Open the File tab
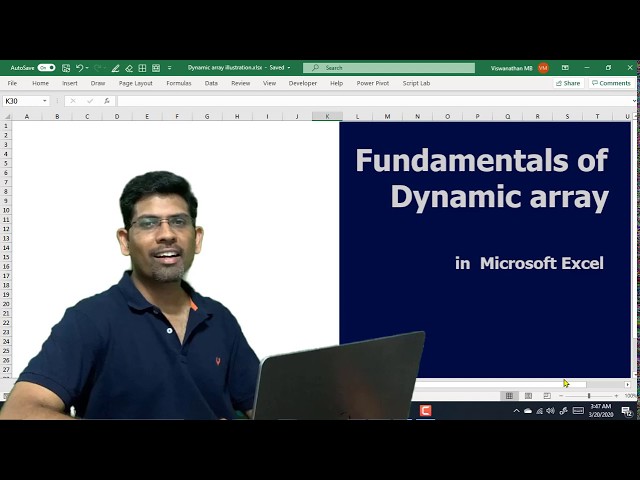640x480 pixels. coord(12,83)
